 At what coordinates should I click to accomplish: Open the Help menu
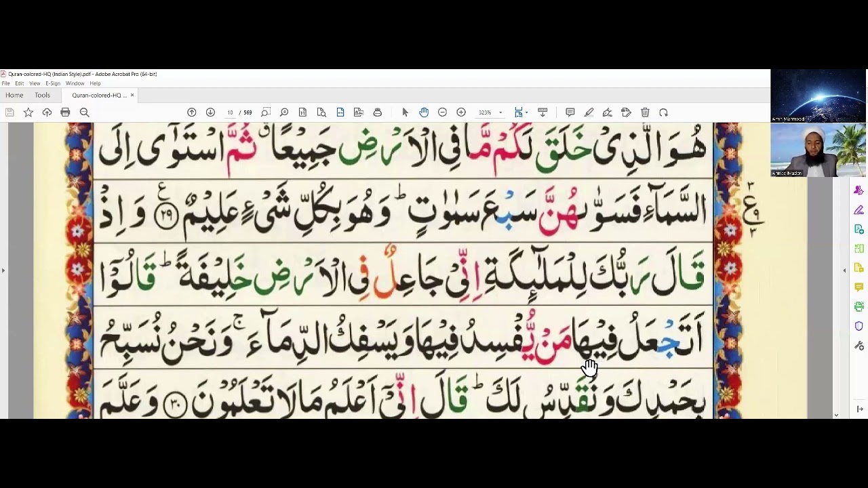(x=95, y=83)
